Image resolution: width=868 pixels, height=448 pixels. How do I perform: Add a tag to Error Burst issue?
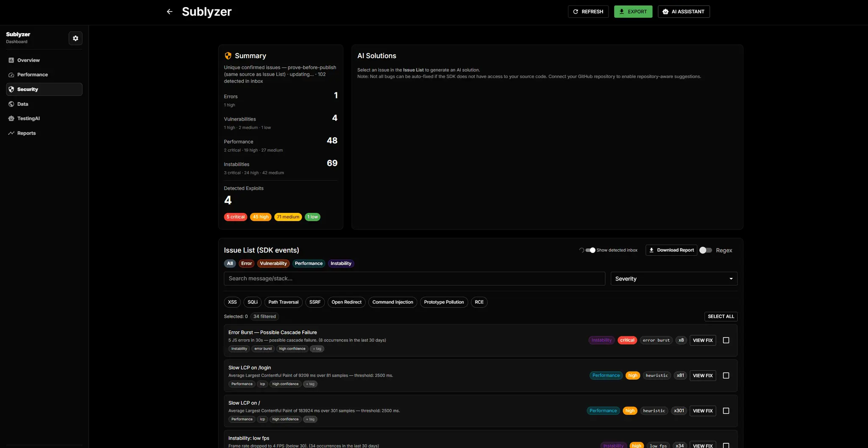coord(317,349)
